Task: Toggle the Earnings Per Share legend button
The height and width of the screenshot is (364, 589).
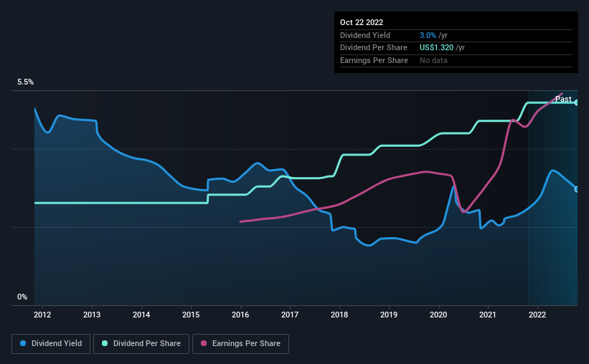Action: pyautogui.click(x=240, y=344)
